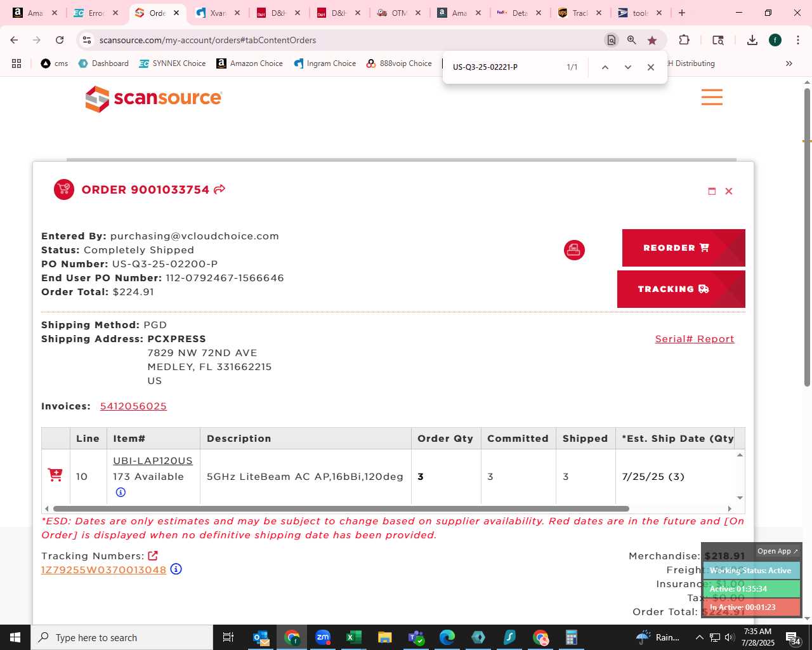Screen dimensions: 812x650
Task: Click the red print order icon
Action: pos(574,250)
